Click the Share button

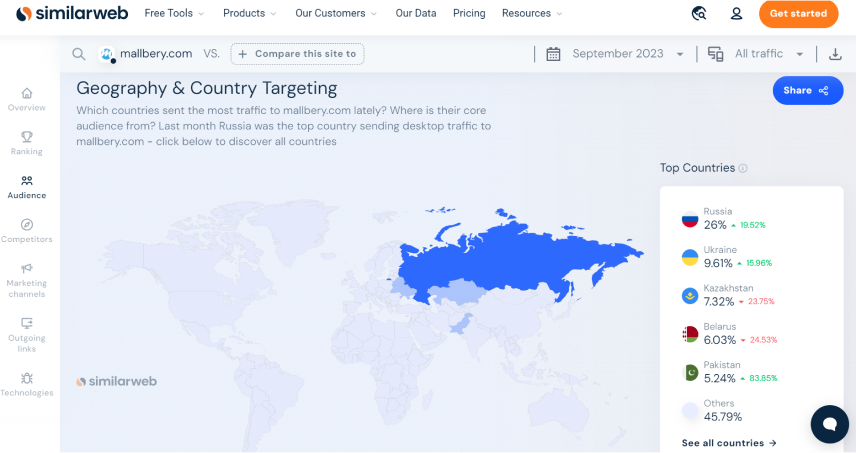pos(807,91)
